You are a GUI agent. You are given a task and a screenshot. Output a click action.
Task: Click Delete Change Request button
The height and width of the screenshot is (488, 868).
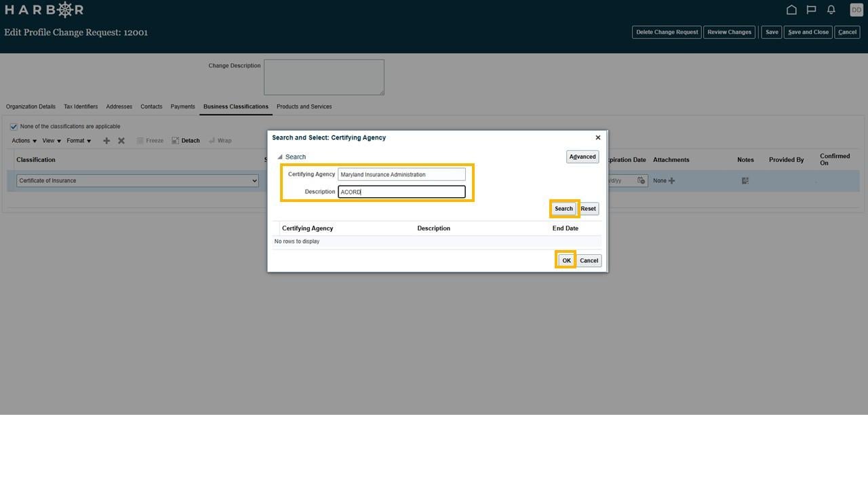pyautogui.click(x=667, y=33)
